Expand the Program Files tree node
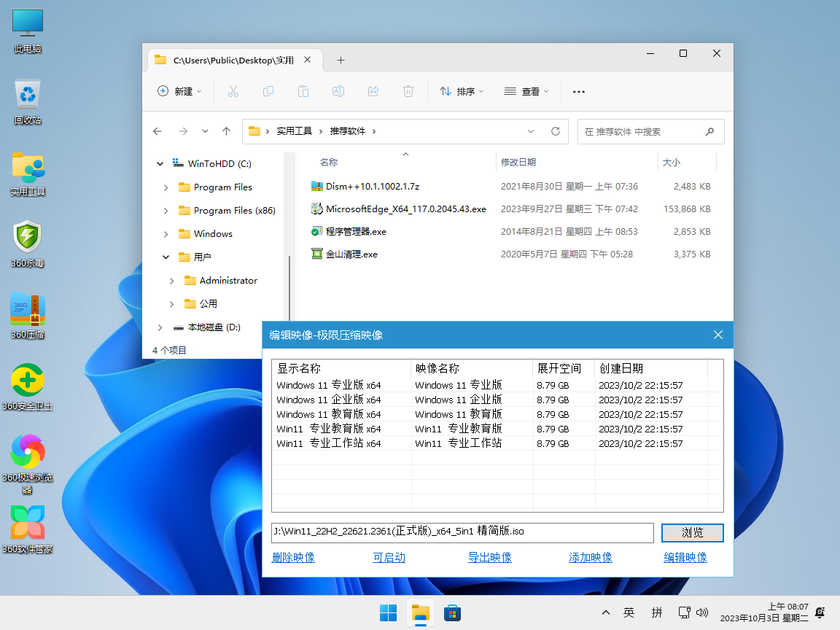This screenshot has height=630, width=840. click(166, 187)
